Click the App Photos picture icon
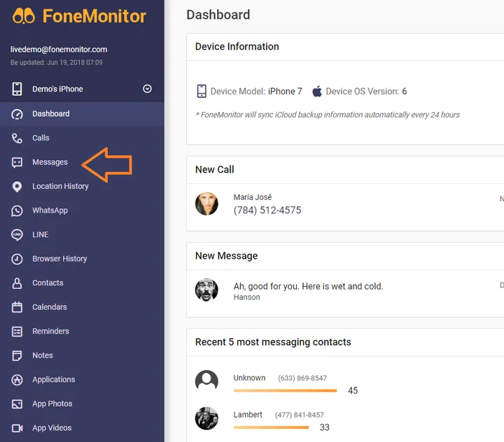504x442 pixels. [x=17, y=404]
